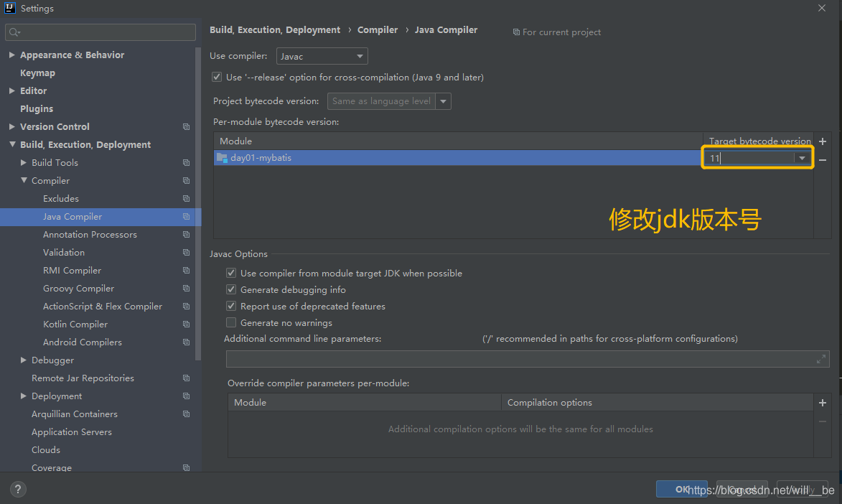Open Keymap settings page

point(37,73)
